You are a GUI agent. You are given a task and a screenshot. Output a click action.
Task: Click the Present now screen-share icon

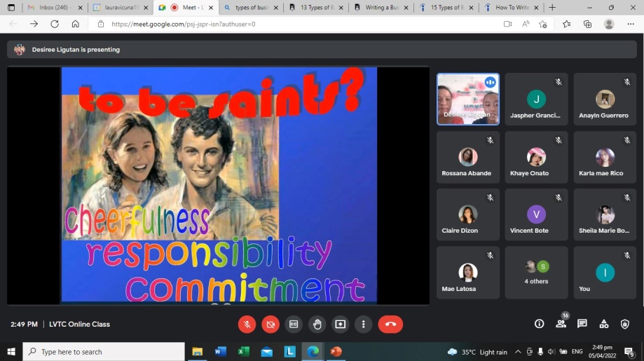coord(341,324)
